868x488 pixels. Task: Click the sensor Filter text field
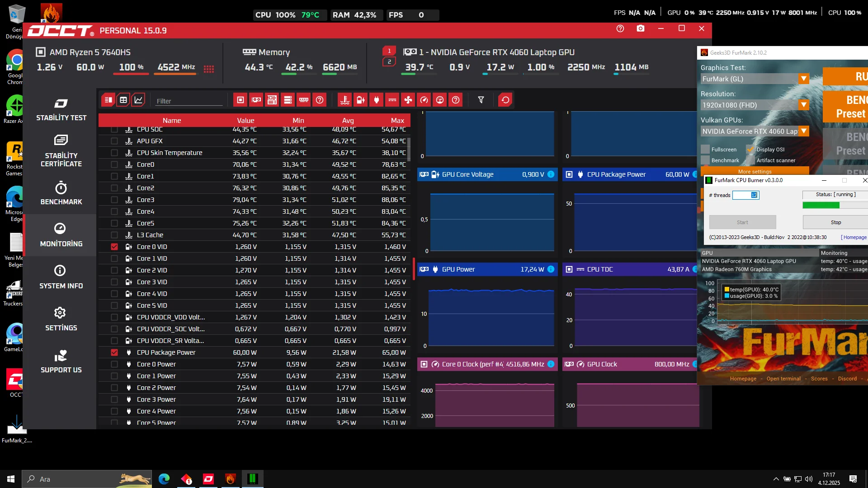[x=189, y=101]
